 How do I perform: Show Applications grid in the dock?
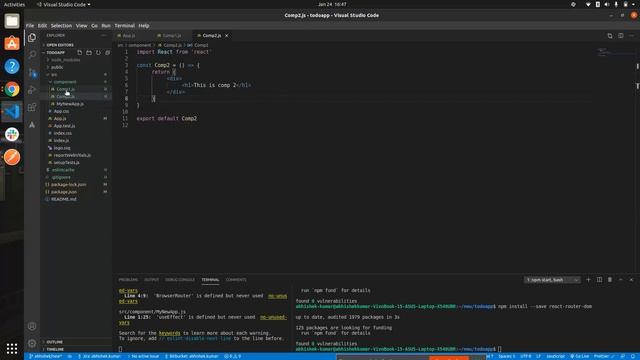coord(12,348)
